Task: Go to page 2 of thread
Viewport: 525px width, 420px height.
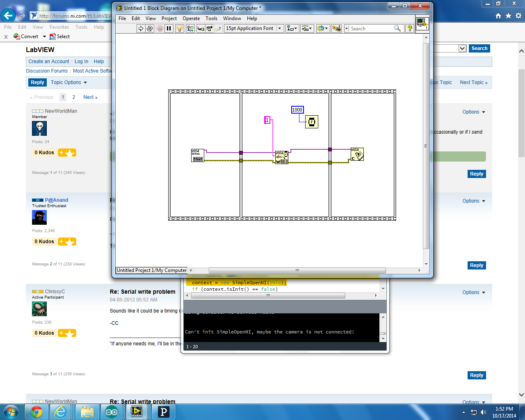Action: (74, 97)
